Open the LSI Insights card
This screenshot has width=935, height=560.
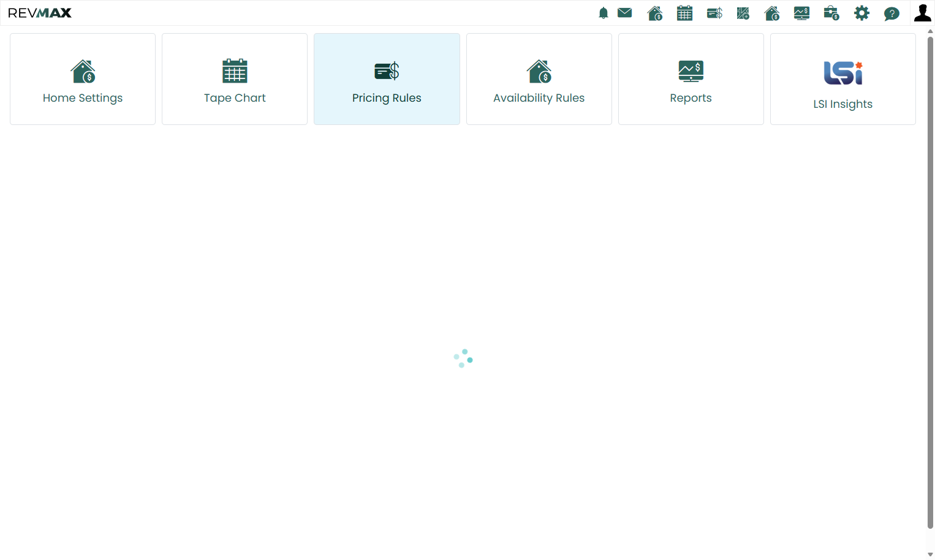(843, 79)
